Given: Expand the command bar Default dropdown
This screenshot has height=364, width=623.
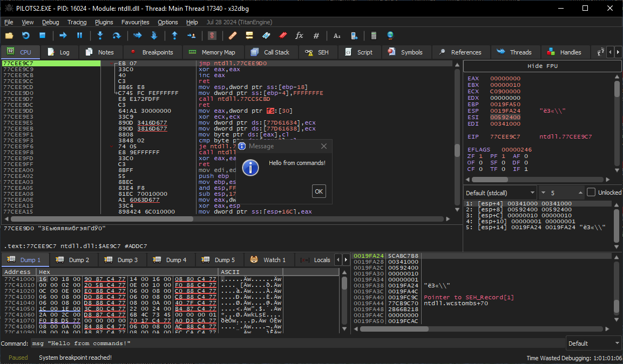Looking at the screenshot, I should click(593, 344).
